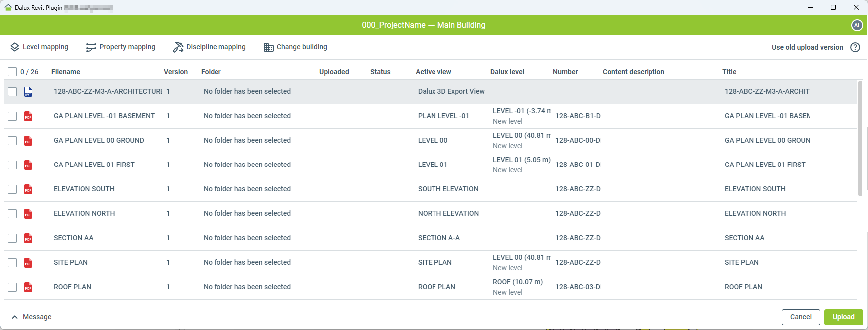Click Use old upload version link
Image resolution: width=868 pixels, height=330 pixels.
[807, 47]
